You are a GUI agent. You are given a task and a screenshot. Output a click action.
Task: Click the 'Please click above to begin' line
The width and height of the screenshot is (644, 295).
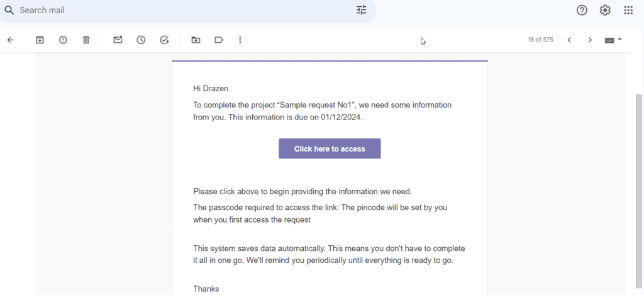(303, 191)
